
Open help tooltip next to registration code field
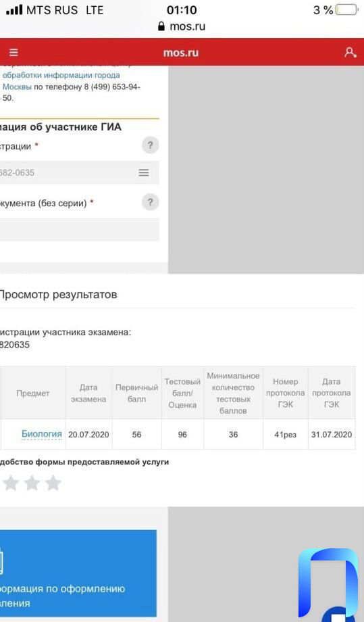pyautogui.click(x=150, y=145)
